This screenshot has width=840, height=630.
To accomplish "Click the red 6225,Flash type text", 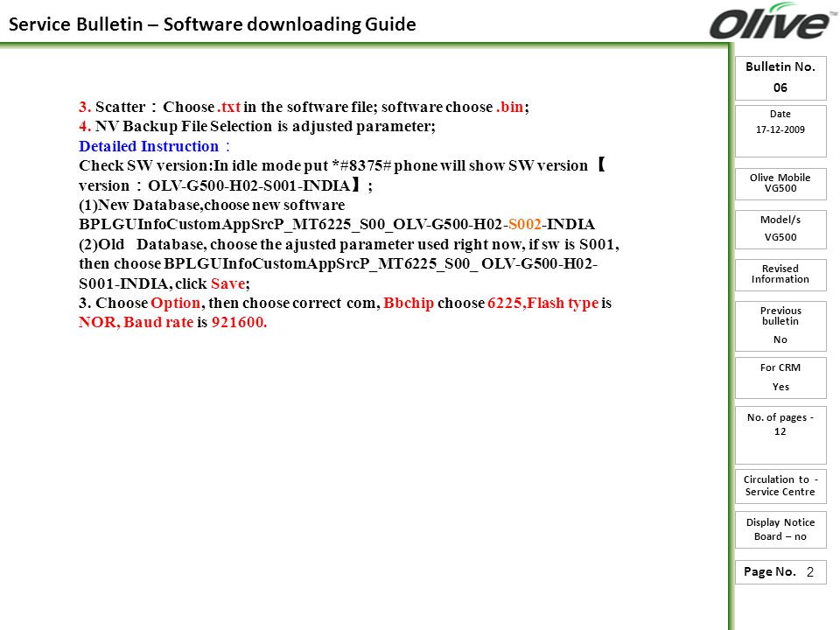I will pyautogui.click(x=542, y=304).
